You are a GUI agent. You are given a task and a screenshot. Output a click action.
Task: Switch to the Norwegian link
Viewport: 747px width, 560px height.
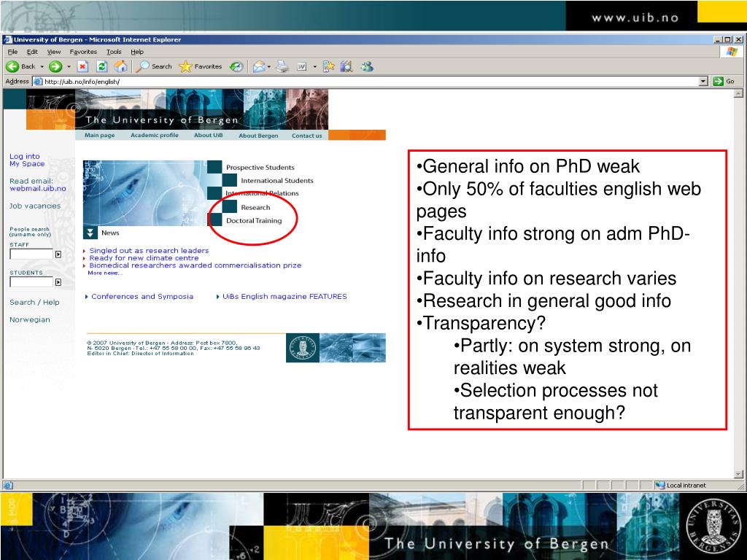(x=29, y=319)
